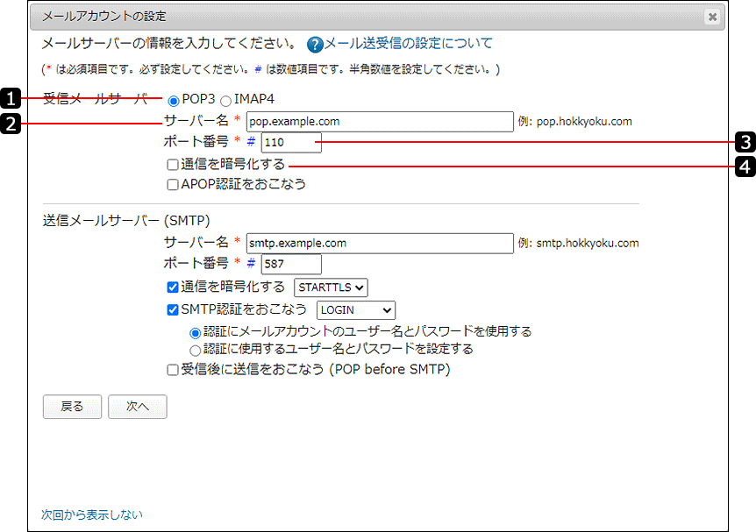Select the POP3 radio button
The width and height of the screenshot is (756, 532).
point(174,101)
